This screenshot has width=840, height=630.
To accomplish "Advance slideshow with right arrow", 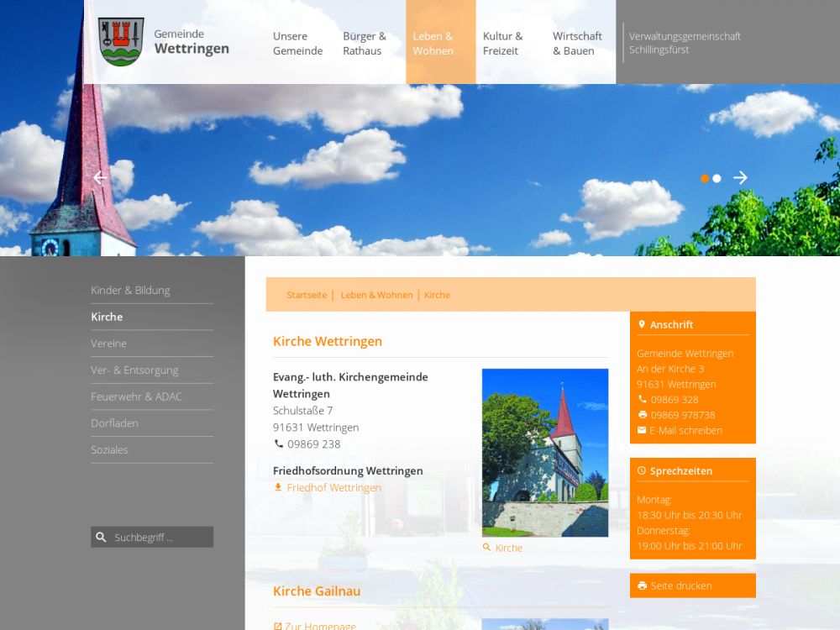I will click(740, 177).
